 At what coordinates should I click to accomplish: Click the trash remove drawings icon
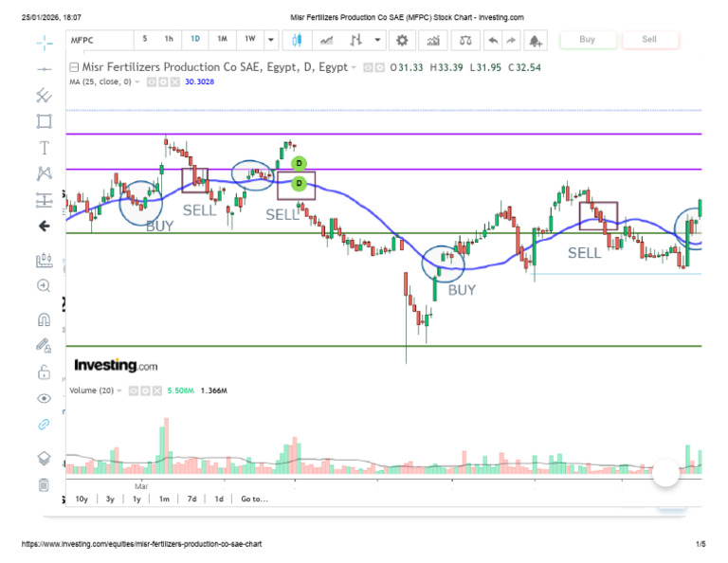[44, 485]
